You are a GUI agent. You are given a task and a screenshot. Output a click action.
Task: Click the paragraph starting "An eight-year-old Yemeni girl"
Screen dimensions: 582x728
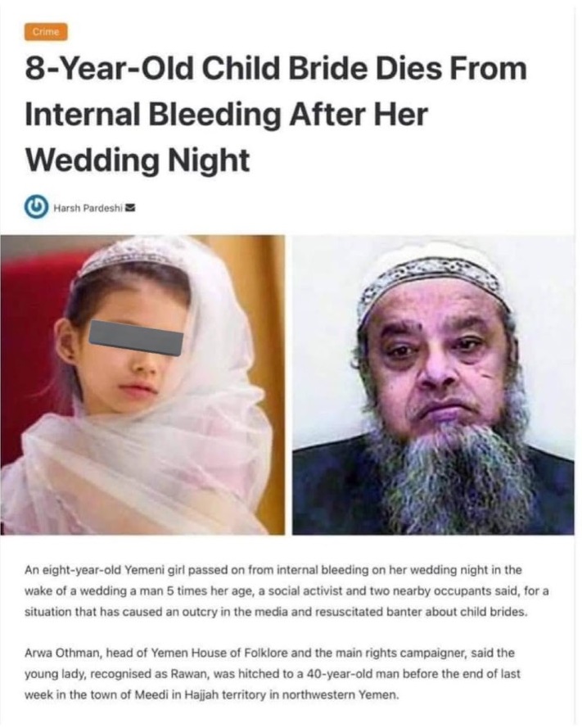coord(286,590)
